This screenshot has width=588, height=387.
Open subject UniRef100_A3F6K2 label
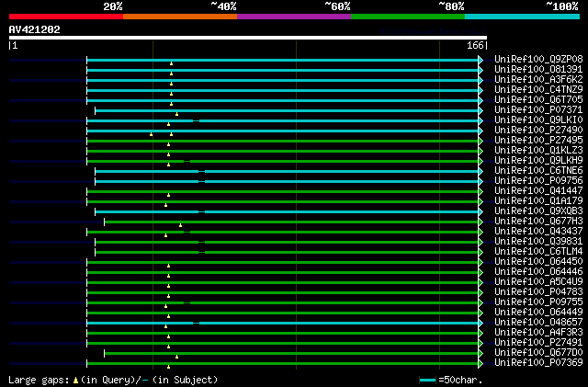[538, 80]
